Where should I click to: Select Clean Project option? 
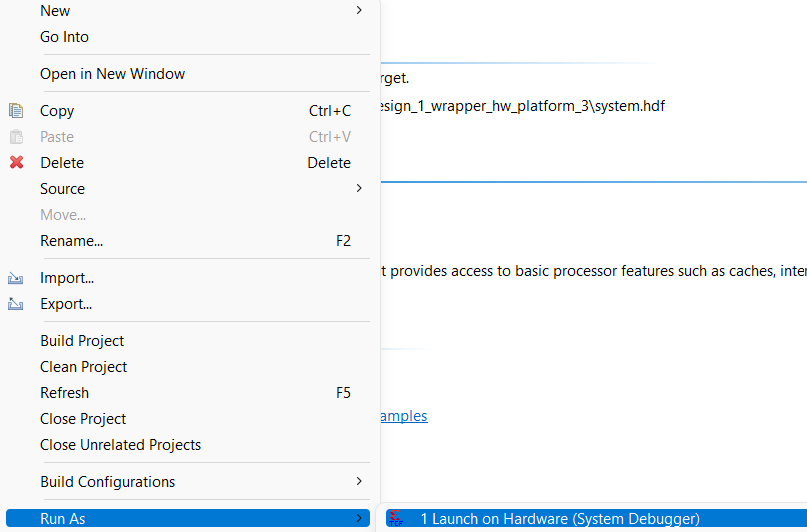[x=83, y=367]
